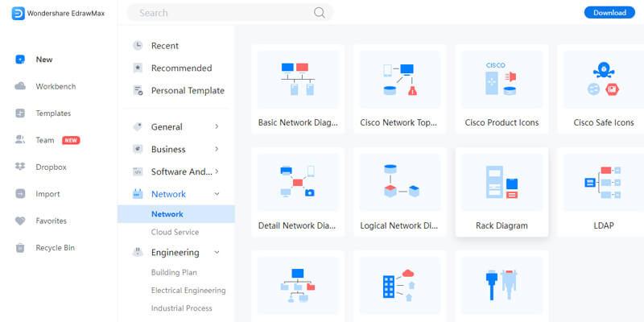Click the Personal Template icon
This screenshot has height=322, width=644.
point(138,90)
